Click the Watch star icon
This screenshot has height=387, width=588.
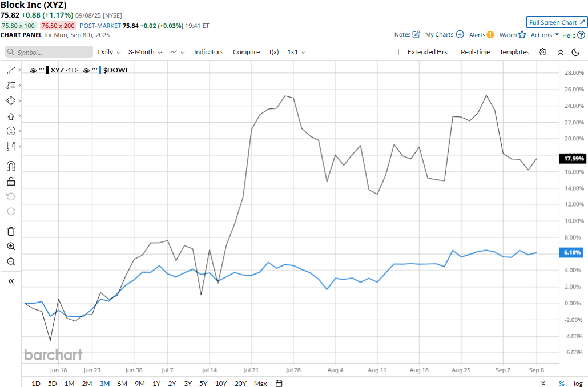point(522,34)
